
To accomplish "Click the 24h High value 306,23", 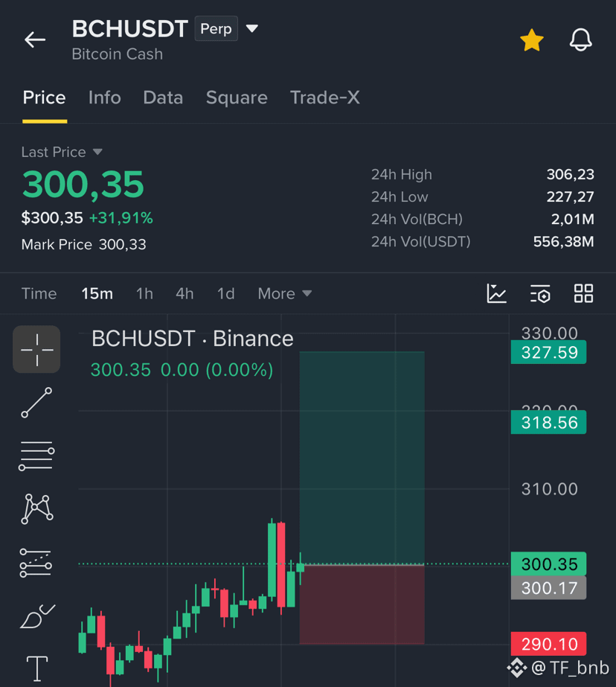I will click(x=570, y=174).
